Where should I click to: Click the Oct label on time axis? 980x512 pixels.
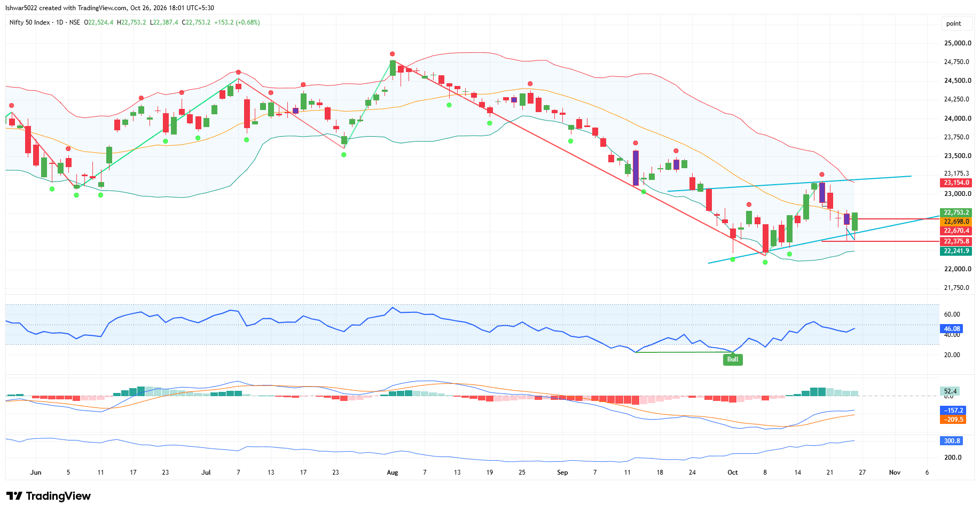733,472
